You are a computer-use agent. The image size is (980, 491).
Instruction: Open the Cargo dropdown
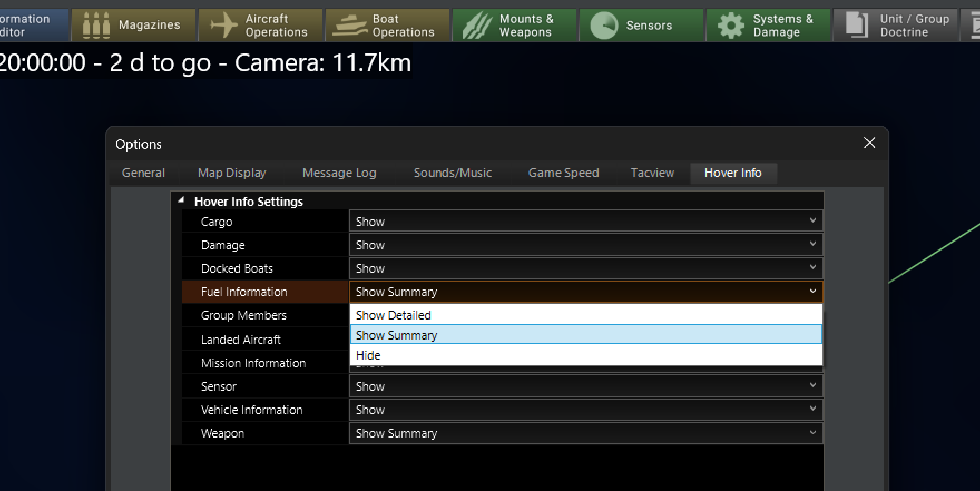point(586,221)
